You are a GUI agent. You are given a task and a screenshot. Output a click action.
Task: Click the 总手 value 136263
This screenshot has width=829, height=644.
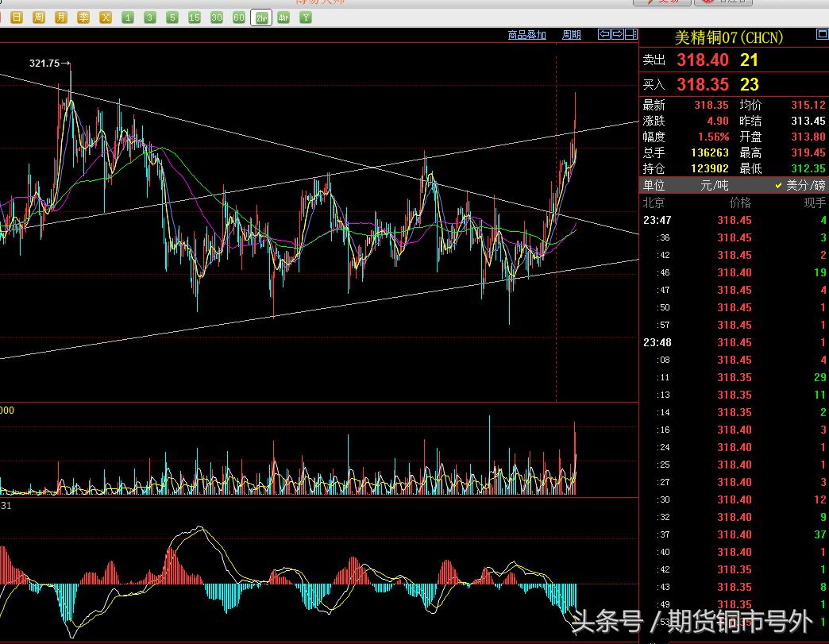(710, 152)
